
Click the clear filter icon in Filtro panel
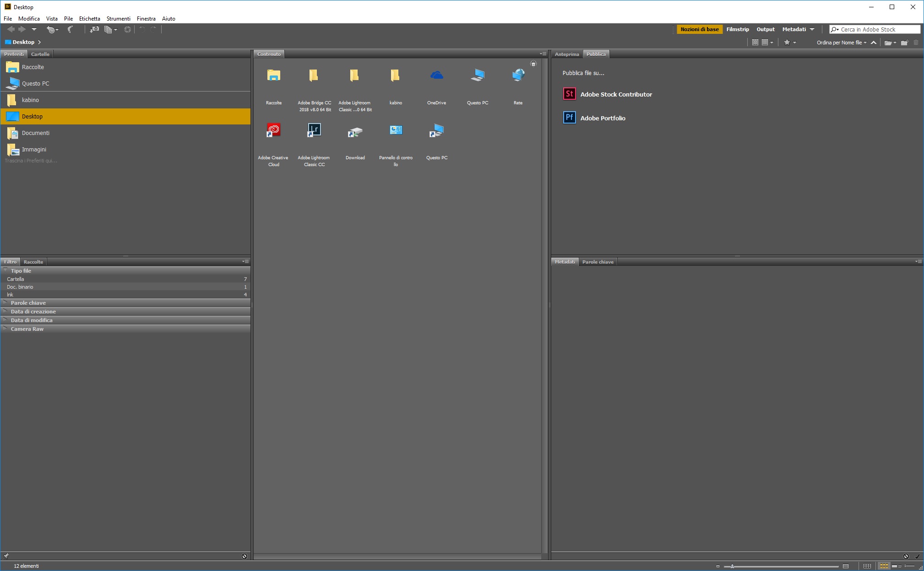tap(245, 556)
